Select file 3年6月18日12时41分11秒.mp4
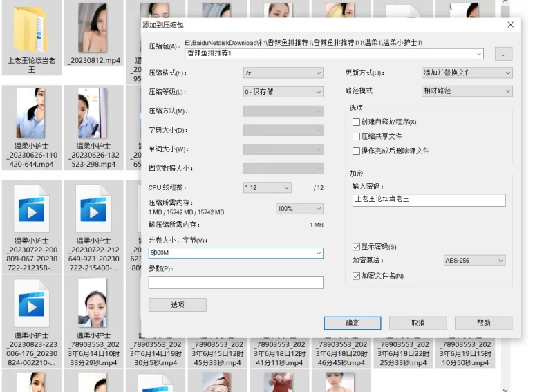The width and height of the screenshot is (553, 392). tap(280, 353)
